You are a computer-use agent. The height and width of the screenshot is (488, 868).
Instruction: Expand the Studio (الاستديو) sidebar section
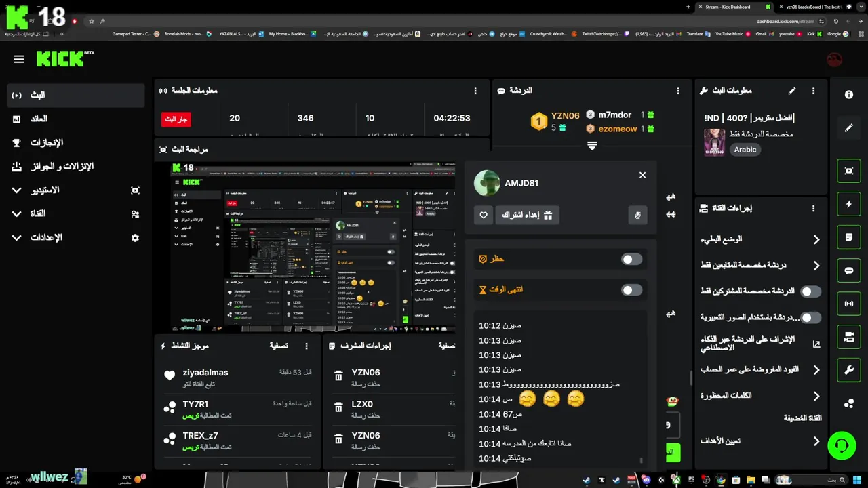pyautogui.click(x=17, y=190)
